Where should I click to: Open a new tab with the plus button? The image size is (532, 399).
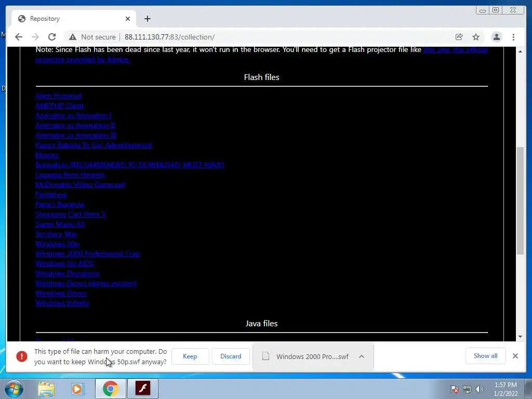pyautogui.click(x=147, y=19)
